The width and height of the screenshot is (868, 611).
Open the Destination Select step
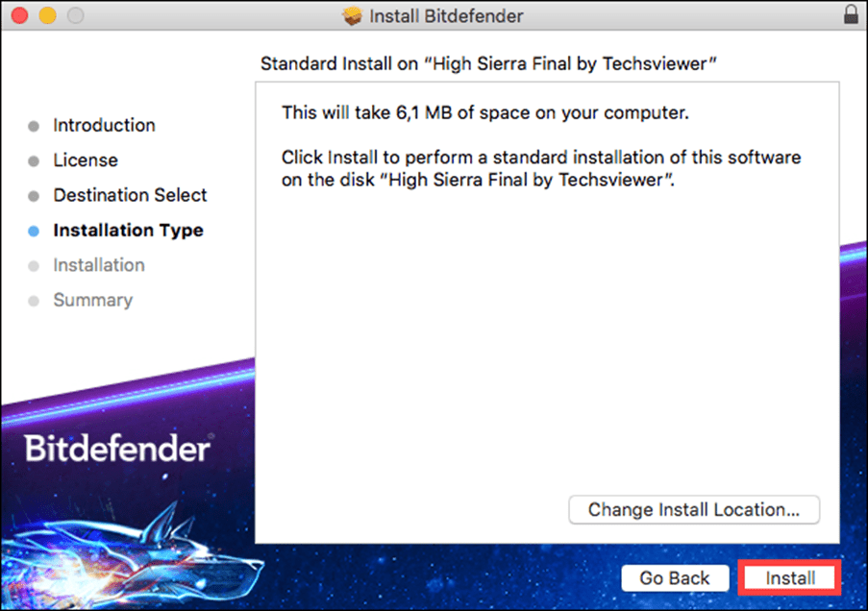click(x=130, y=195)
